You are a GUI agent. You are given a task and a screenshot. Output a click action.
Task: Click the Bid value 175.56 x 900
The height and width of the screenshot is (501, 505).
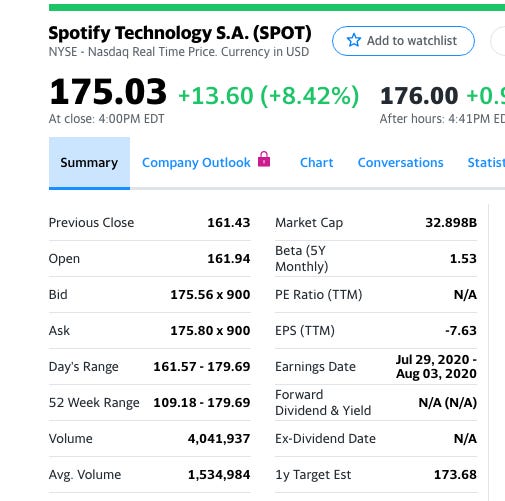click(x=210, y=295)
